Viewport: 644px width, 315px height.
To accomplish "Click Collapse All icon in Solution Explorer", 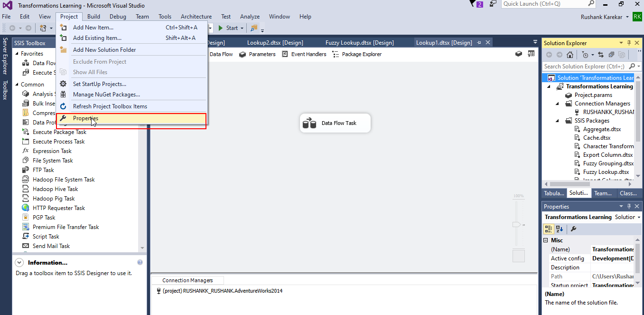I will [x=611, y=55].
